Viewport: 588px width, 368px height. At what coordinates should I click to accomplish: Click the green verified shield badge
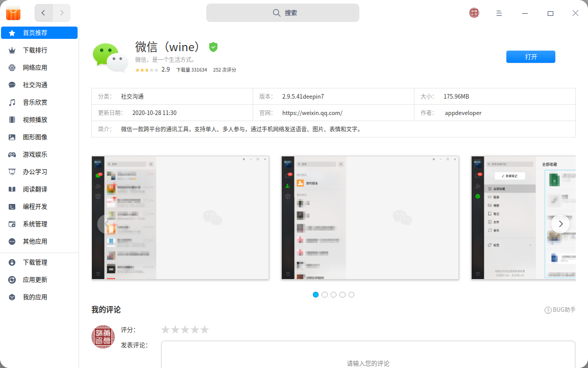coord(213,47)
